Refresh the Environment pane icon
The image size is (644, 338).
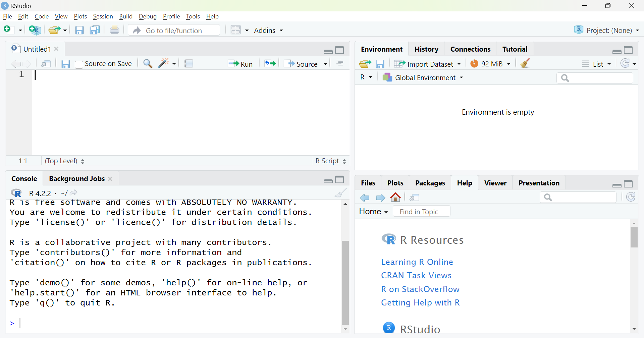625,63
